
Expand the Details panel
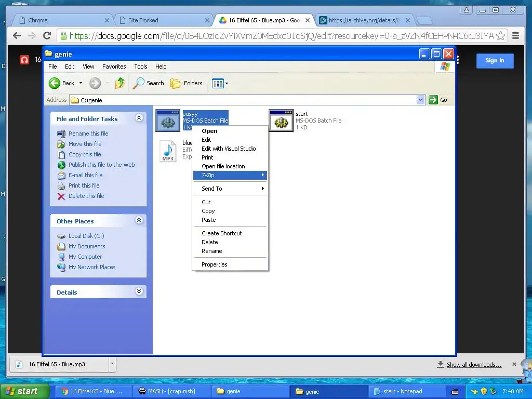click(139, 291)
